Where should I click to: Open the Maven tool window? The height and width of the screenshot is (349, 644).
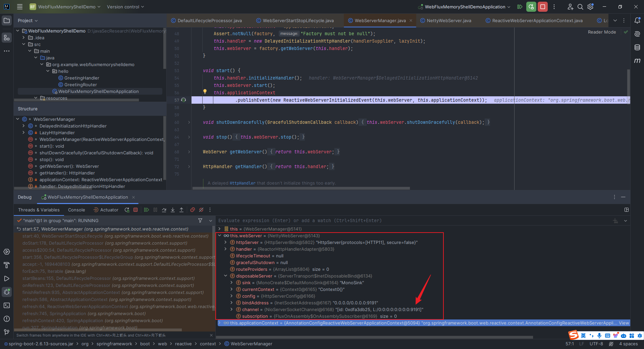[x=637, y=61]
